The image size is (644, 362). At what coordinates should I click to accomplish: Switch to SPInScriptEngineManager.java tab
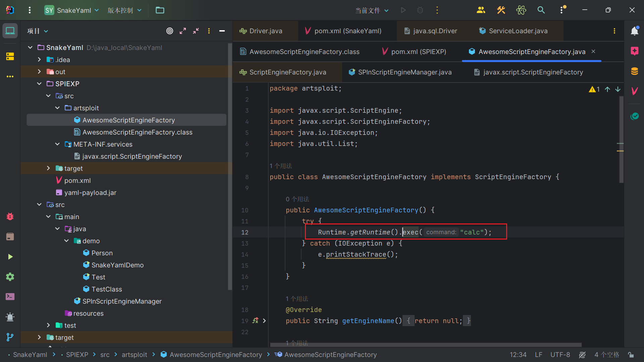pos(405,72)
